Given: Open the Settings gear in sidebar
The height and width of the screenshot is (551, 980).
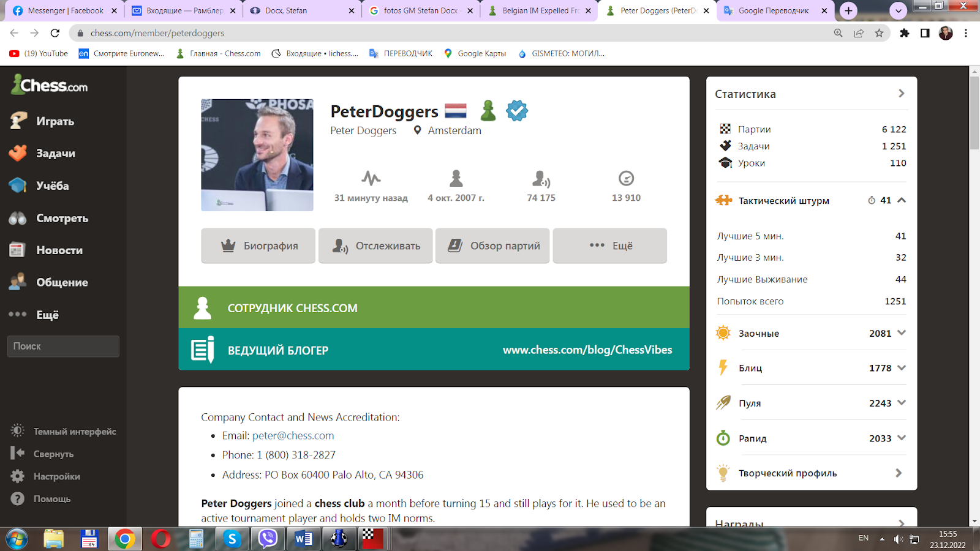Looking at the screenshot, I should (x=18, y=476).
